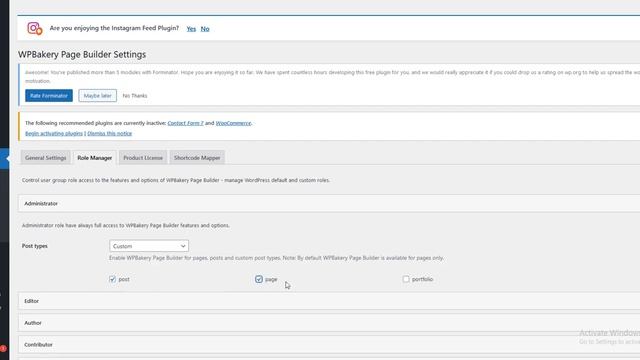Click the Post types label

tap(35, 246)
